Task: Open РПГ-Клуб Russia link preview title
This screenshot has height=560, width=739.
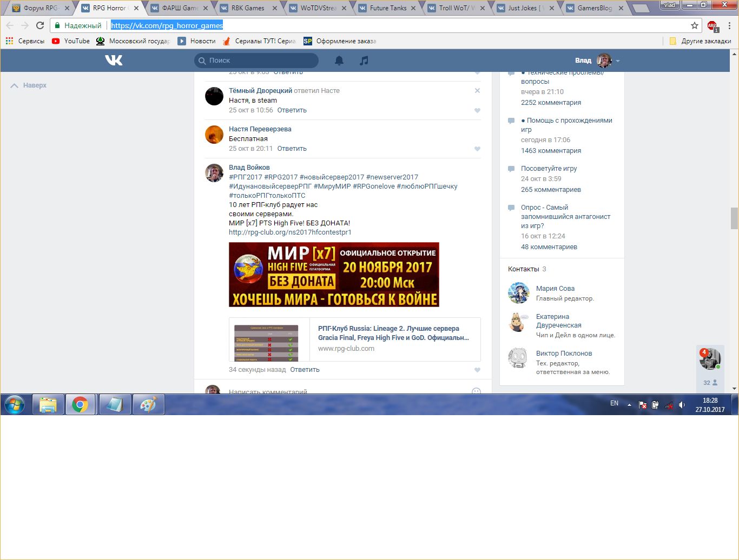Action: [x=393, y=333]
